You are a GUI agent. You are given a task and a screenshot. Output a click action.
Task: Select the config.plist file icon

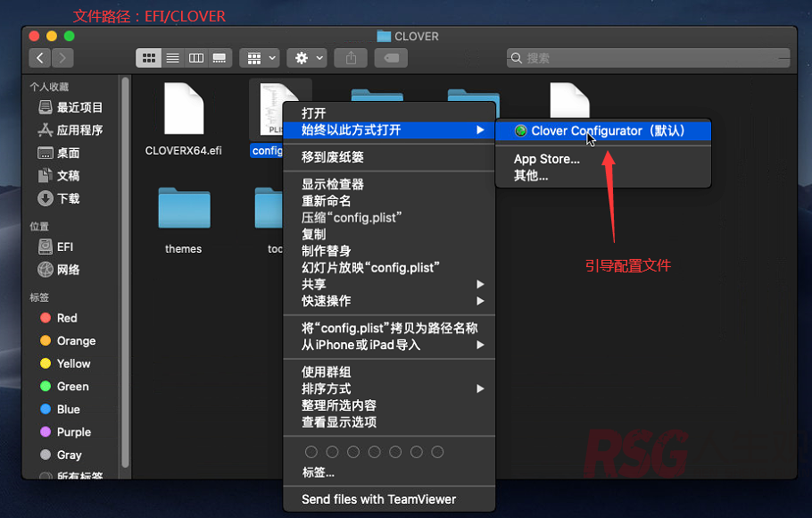click(x=271, y=109)
